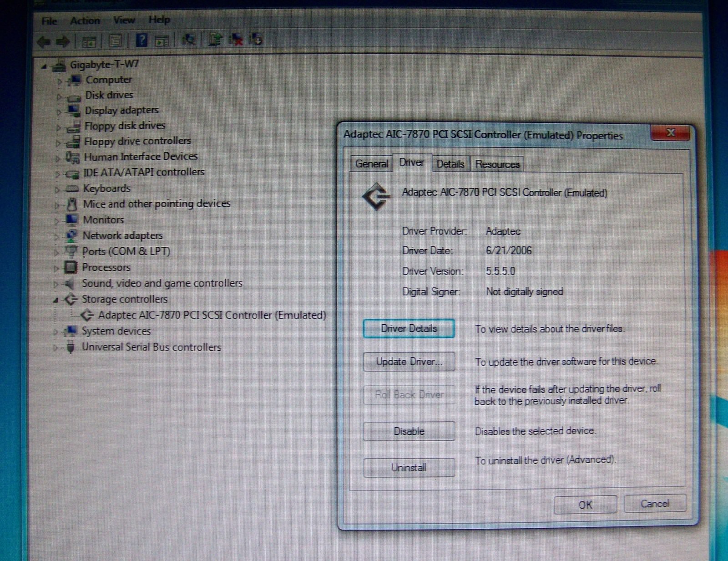728x561 pixels.
Task: Open the Help menu
Action: point(159,20)
